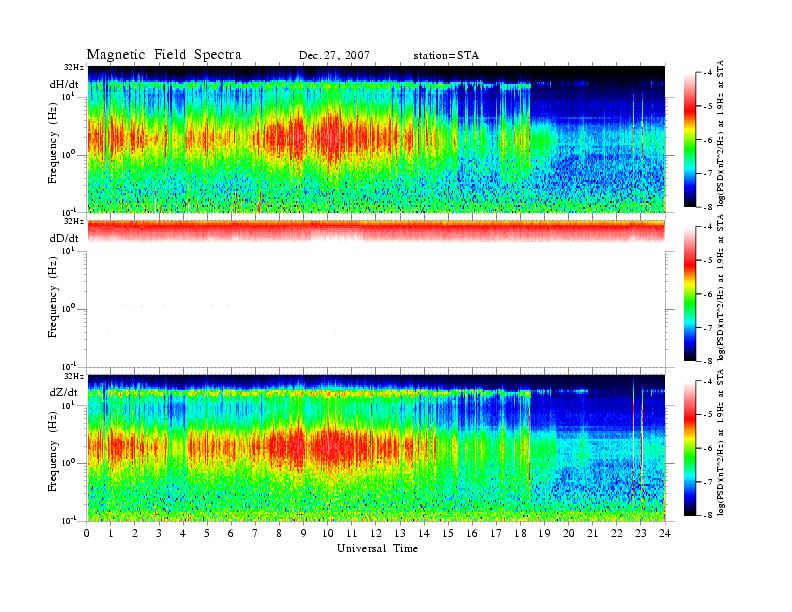Click the hour 9 tick label on time axis
This screenshot has height=612, width=792.
coord(303,533)
